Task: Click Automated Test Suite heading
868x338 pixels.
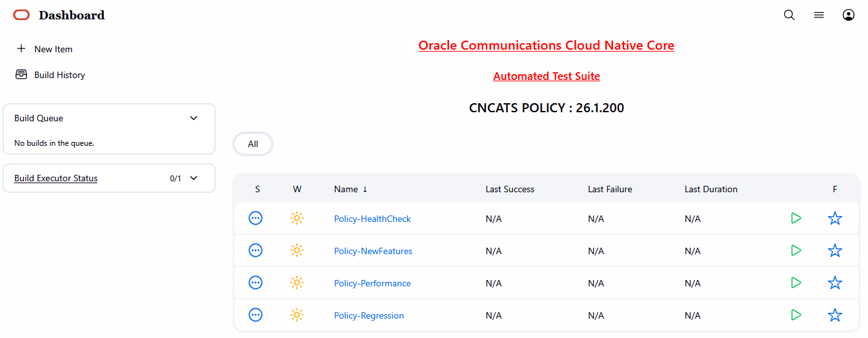Action: pos(547,76)
